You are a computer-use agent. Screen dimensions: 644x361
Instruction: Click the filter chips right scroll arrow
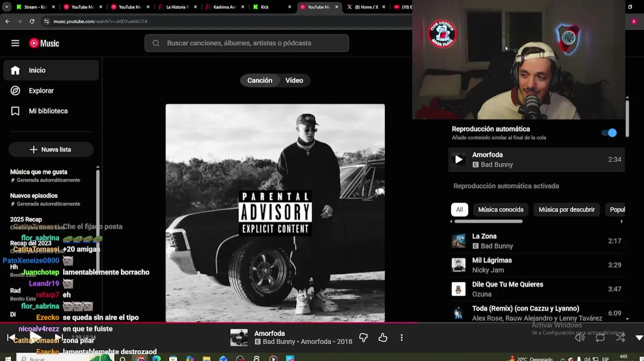click(621, 221)
